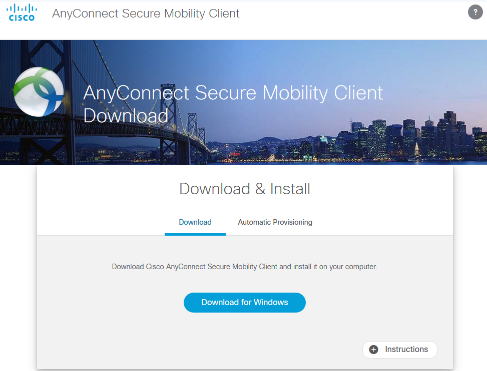Click the AnyConnect globe logo in banner

coord(38,92)
